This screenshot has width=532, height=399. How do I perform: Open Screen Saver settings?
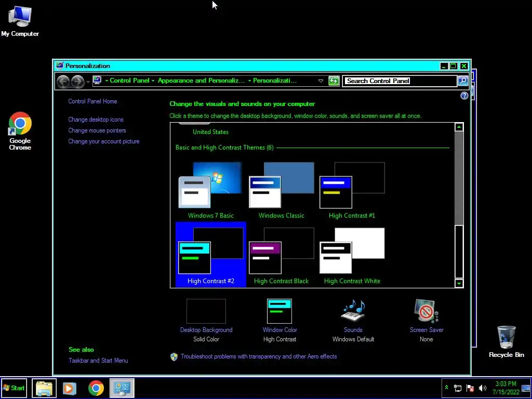click(x=427, y=320)
